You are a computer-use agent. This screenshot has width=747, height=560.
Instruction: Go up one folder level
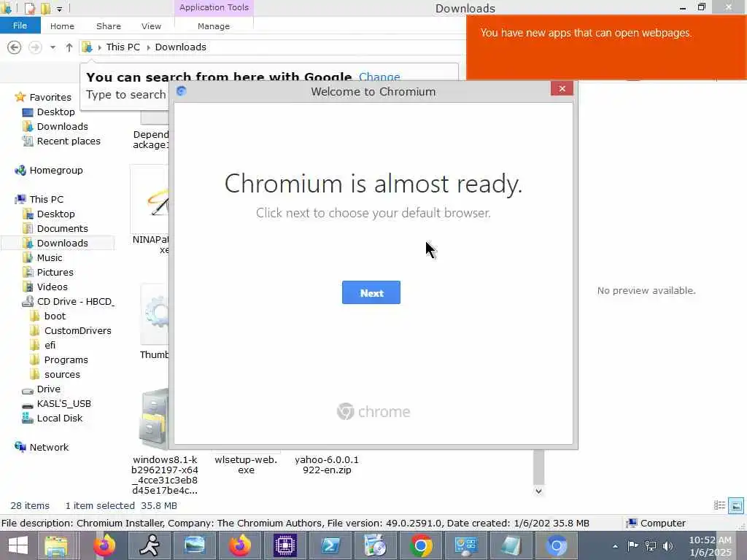(x=69, y=47)
